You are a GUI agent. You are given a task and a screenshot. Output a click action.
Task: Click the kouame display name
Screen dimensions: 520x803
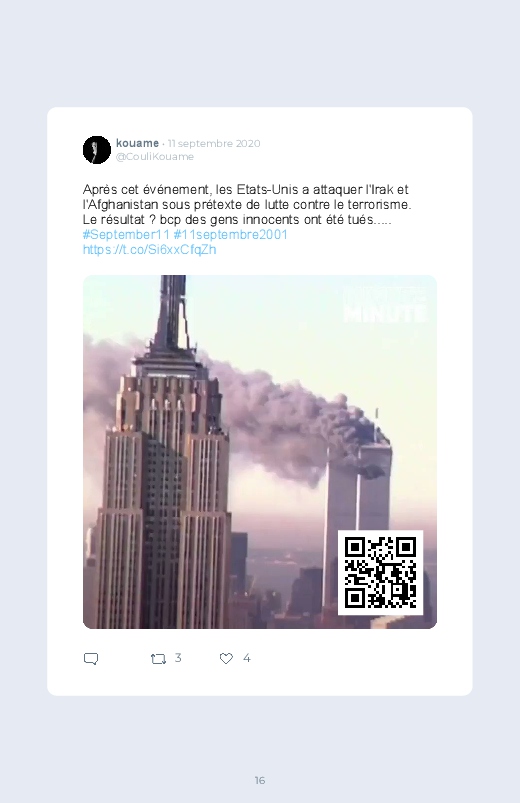(137, 143)
